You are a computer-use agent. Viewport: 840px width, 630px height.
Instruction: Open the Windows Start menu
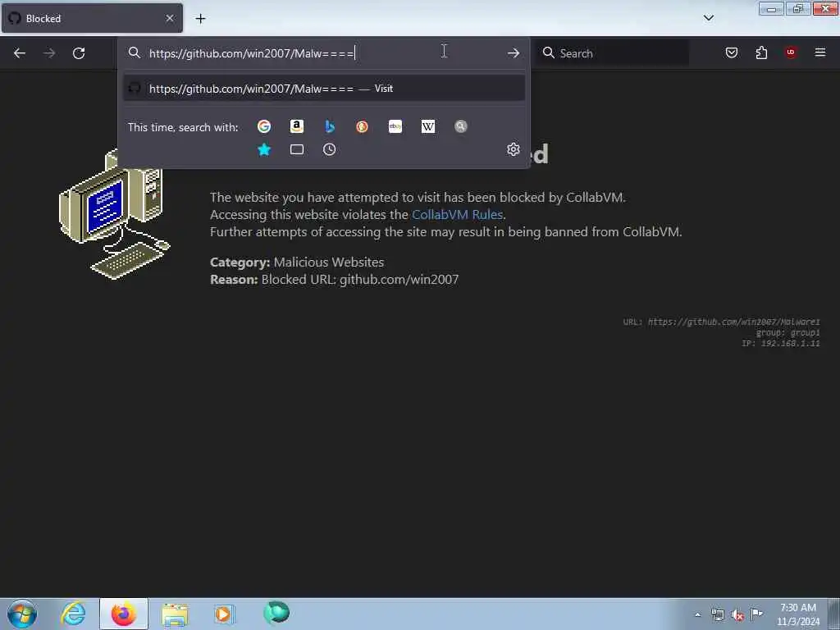pyautogui.click(x=22, y=614)
